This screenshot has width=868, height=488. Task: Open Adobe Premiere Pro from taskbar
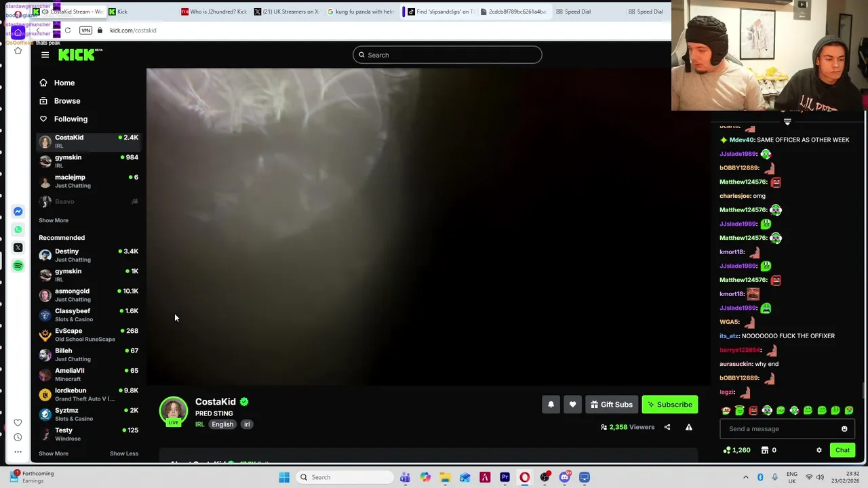coord(505,477)
